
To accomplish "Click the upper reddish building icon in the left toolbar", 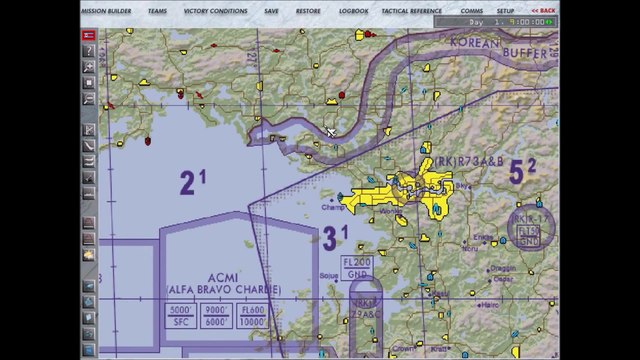I will click(x=89, y=223).
